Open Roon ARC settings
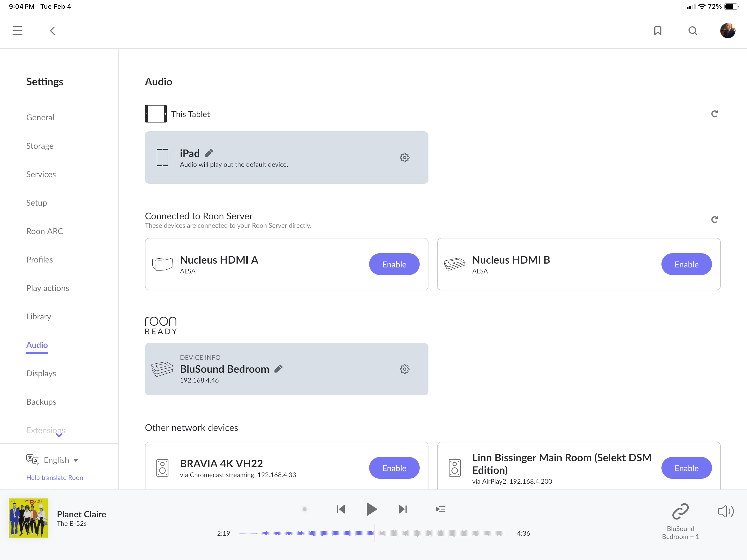The width and height of the screenshot is (747, 560). (45, 231)
